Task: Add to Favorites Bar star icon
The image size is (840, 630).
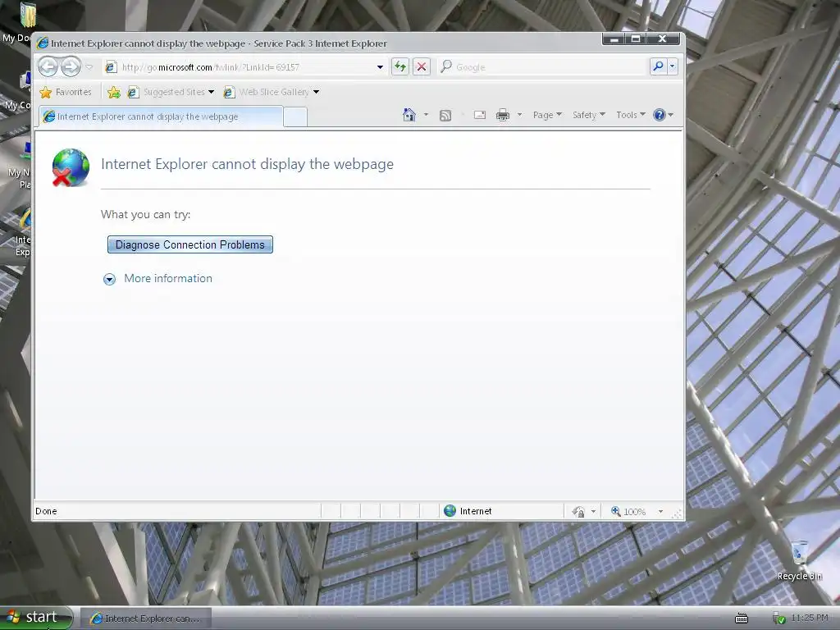Action: pyautogui.click(x=113, y=92)
